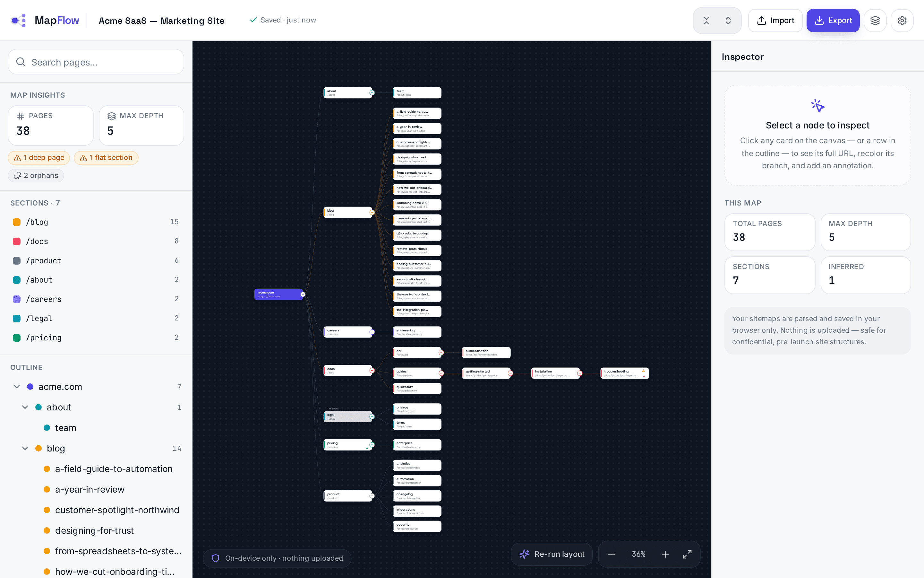
Task: Focus the Search pages input field
Action: click(x=96, y=62)
